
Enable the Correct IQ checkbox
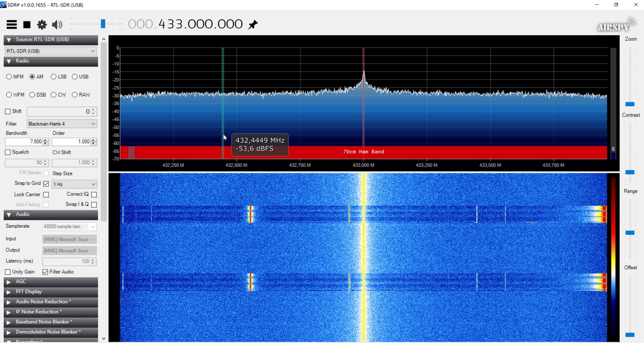click(94, 195)
